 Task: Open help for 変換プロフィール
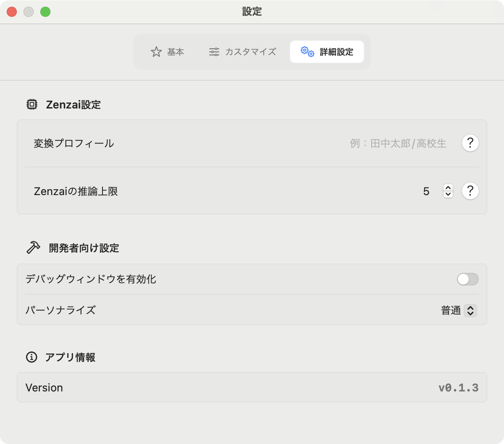click(470, 143)
